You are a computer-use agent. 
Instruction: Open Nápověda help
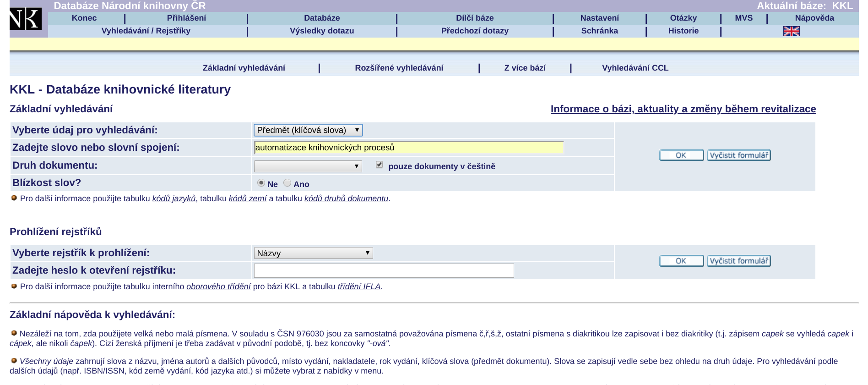pyautogui.click(x=814, y=18)
